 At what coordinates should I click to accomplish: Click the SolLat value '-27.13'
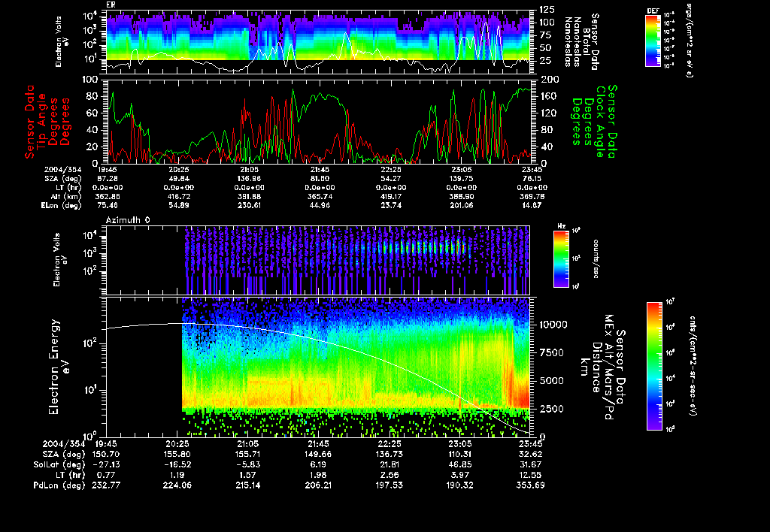[106, 465]
